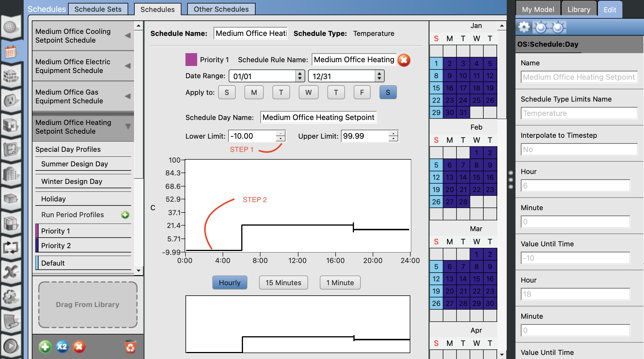Expand Medium Office Gas Equipment Schedule
This screenshot has height=359, width=644.
click(128, 96)
